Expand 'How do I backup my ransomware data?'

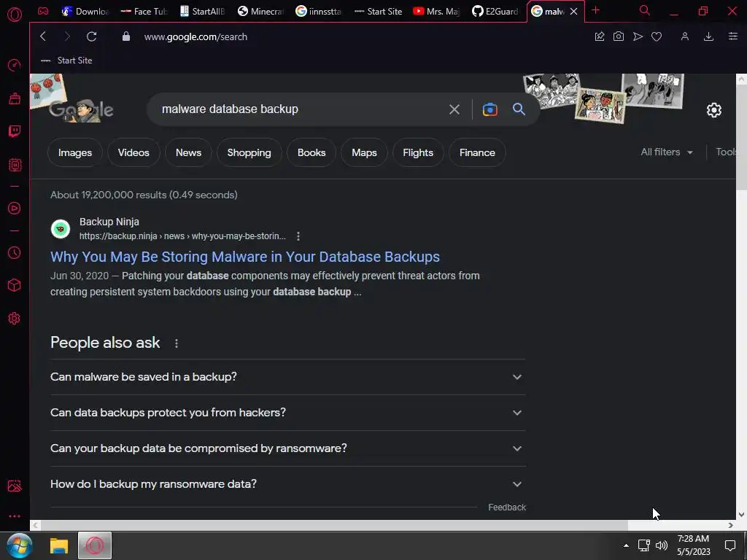coord(287,484)
